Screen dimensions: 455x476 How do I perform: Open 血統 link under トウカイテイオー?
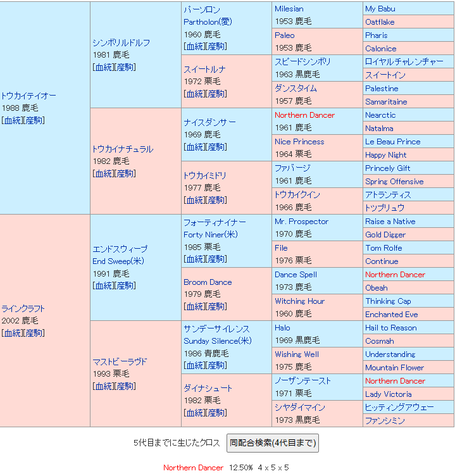tap(12, 120)
